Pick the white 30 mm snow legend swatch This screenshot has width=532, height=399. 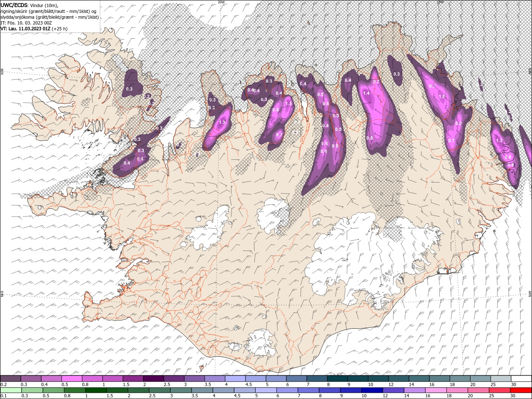[522, 379]
